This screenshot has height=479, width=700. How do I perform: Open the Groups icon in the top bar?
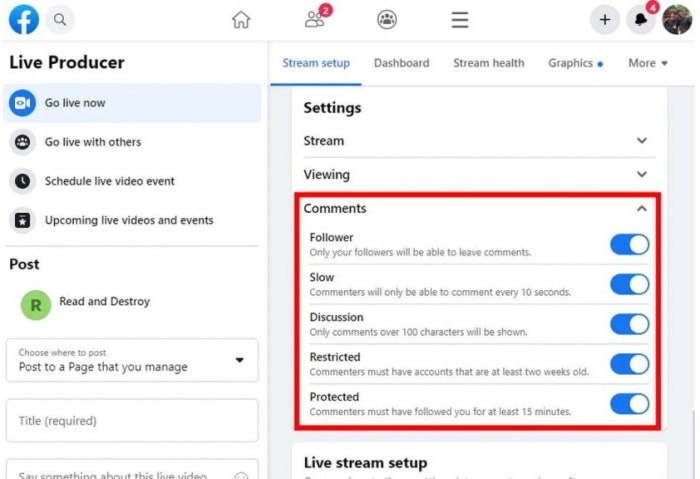coord(387,20)
